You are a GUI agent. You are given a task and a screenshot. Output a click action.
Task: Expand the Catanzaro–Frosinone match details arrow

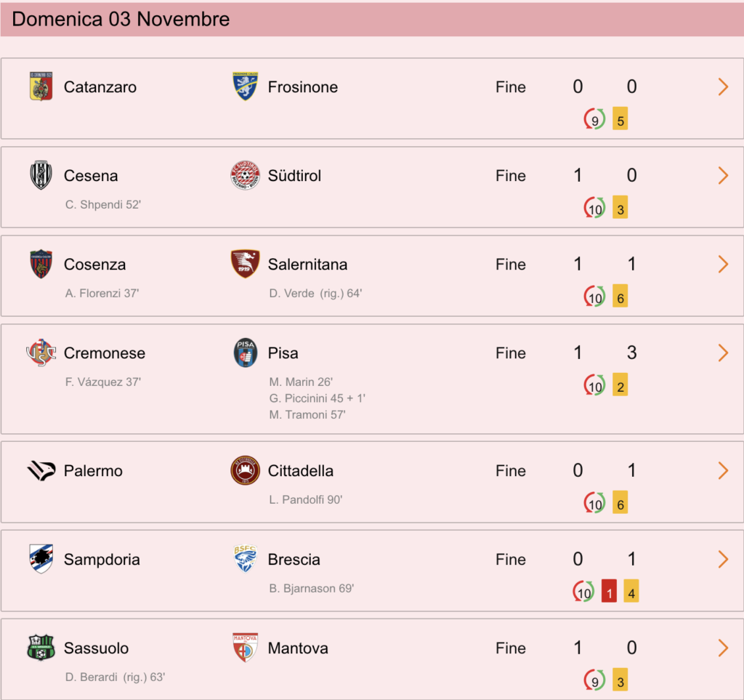point(723,87)
